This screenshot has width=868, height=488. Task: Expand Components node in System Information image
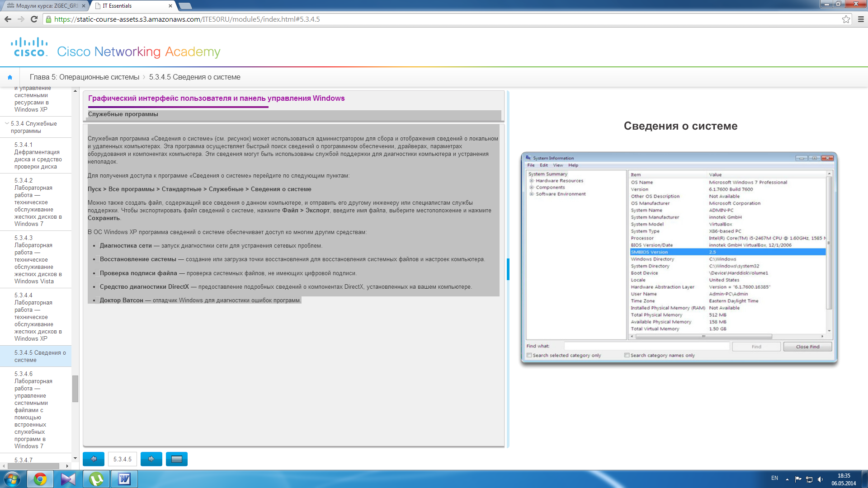point(532,188)
